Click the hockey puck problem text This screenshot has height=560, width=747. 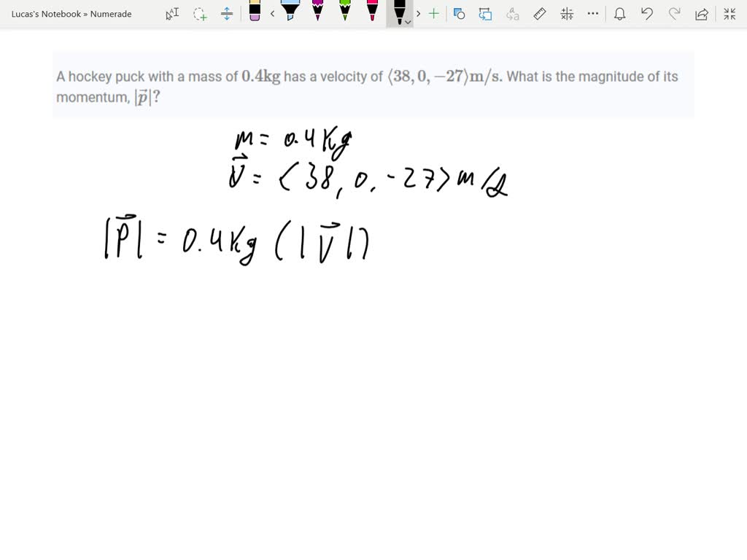point(367,86)
